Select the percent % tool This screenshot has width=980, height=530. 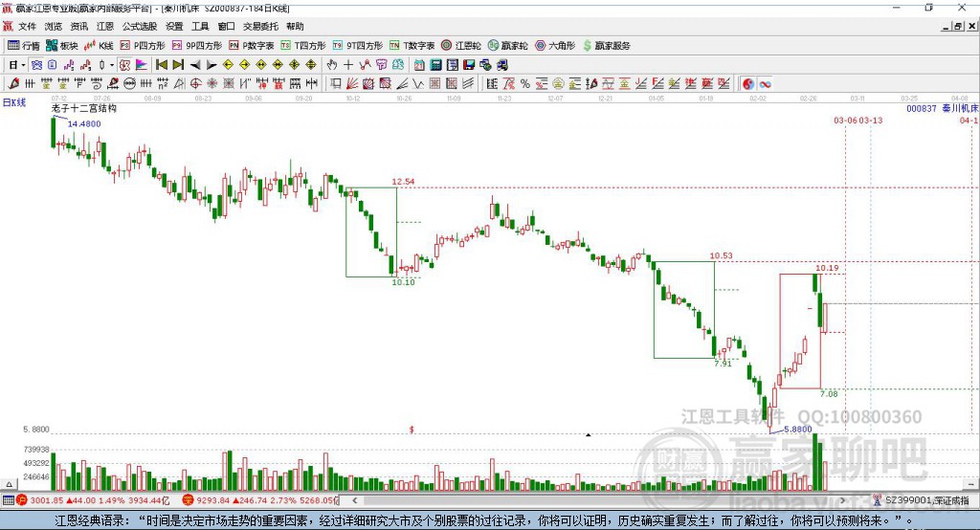pos(525,84)
